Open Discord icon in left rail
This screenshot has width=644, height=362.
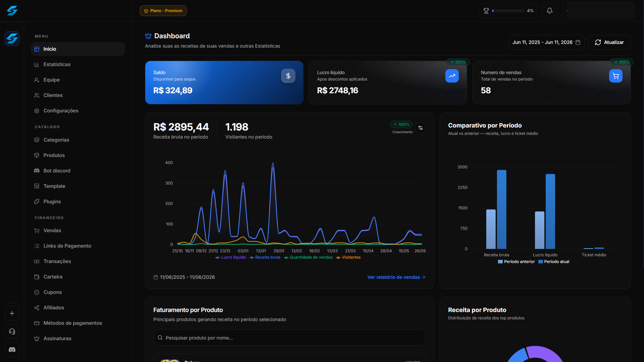12,350
